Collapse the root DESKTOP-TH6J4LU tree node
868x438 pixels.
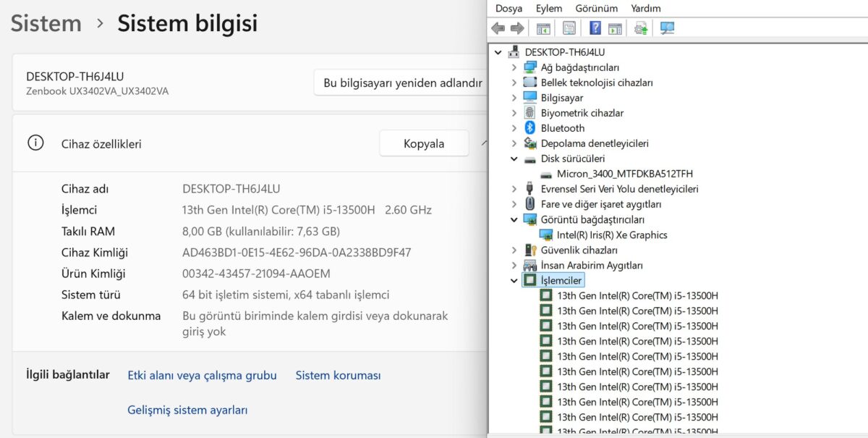pyautogui.click(x=498, y=52)
